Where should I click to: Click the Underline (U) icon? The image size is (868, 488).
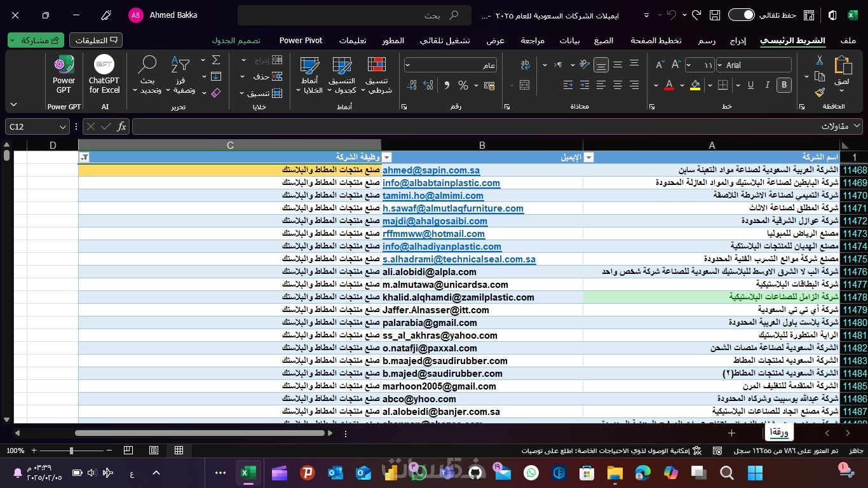pyautogui.click(x=750, y=85)
